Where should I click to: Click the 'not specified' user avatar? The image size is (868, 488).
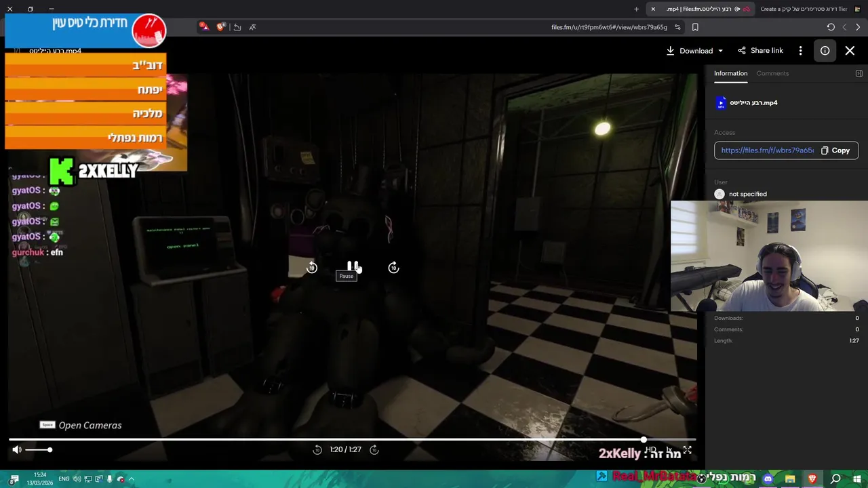click(719, 194)
